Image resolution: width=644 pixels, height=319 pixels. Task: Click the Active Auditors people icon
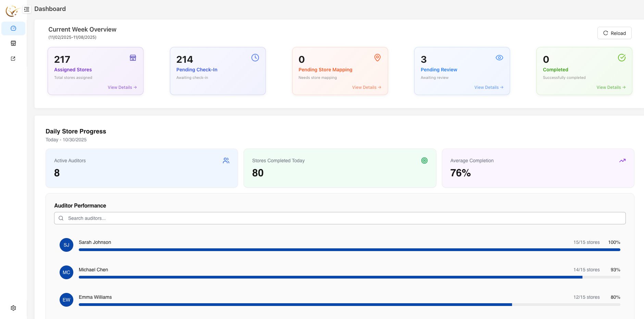pos(226,160)
